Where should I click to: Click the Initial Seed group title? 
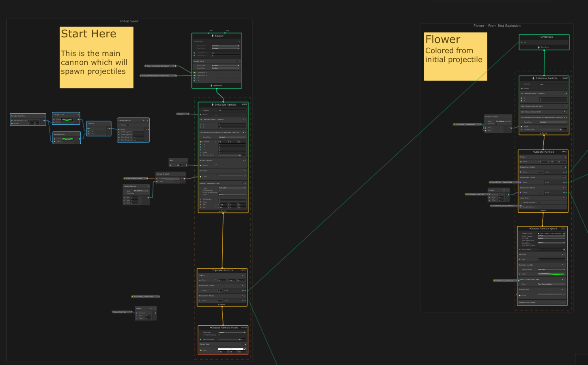pyautogui.click(x=129, y=22)
